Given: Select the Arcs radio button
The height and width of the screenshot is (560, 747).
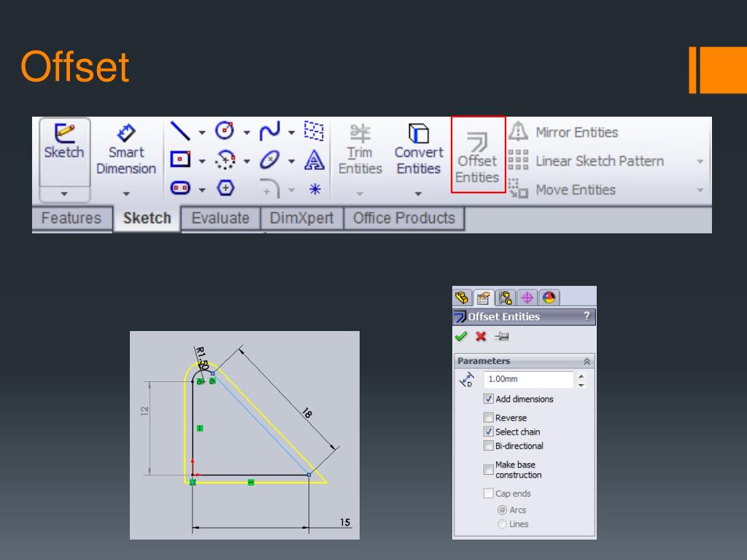Looking at the screenshot, I should (502, 510).
